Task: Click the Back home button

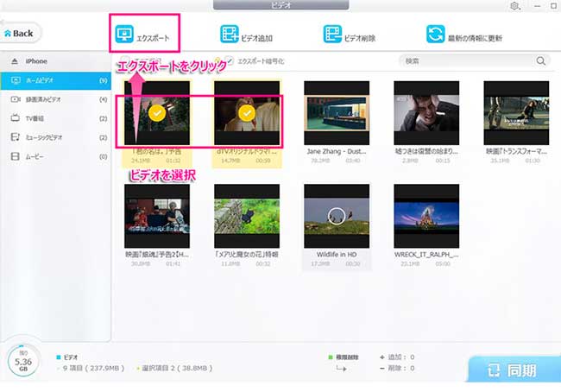Action: (x=19, y=34)
